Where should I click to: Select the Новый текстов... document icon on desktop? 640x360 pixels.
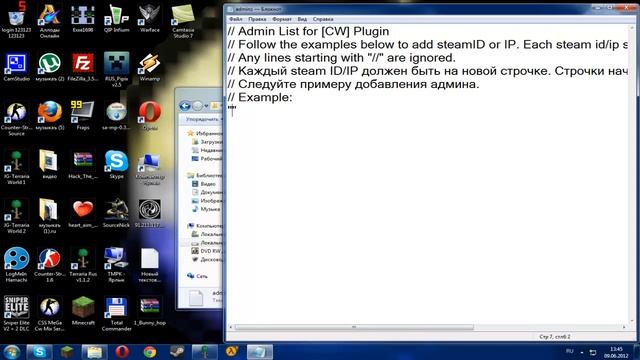(x=149, y=264)
